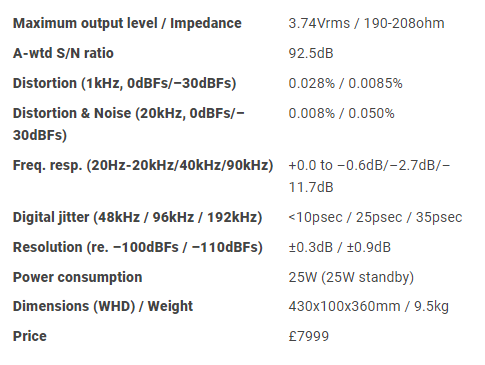Click the A-wtd S/N ratio label
485x365 pixels.
pyautogui.click(x=63, y=53)
